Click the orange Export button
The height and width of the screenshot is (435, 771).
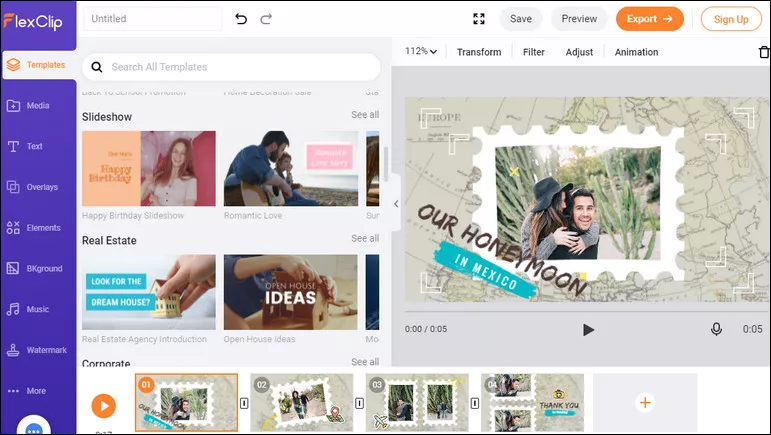click(x=650, y=19)
